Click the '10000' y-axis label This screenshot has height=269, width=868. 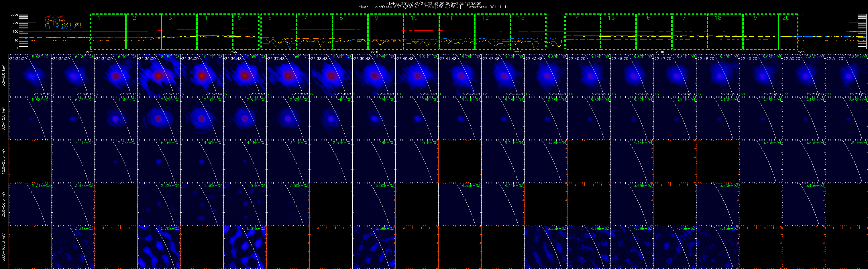13,15
